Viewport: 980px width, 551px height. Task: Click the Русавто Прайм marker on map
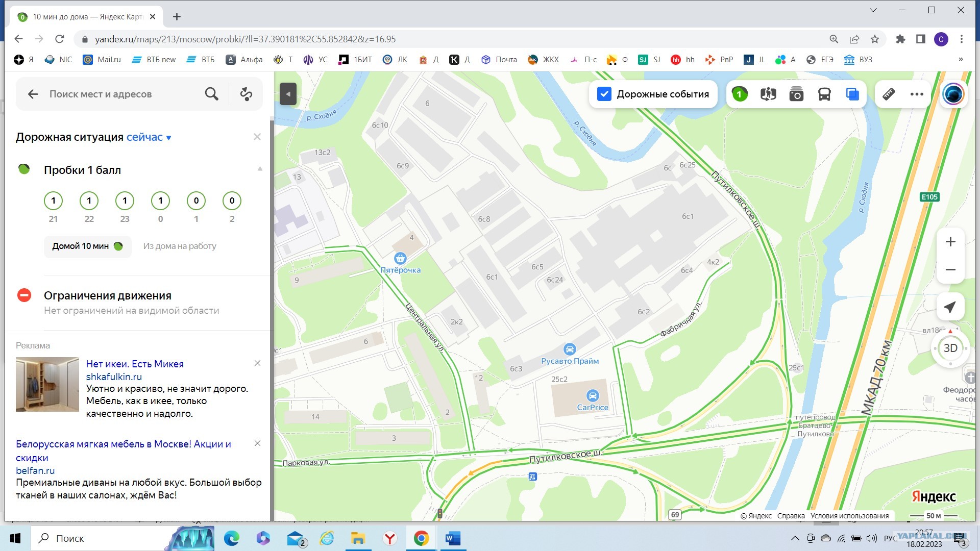570,349
